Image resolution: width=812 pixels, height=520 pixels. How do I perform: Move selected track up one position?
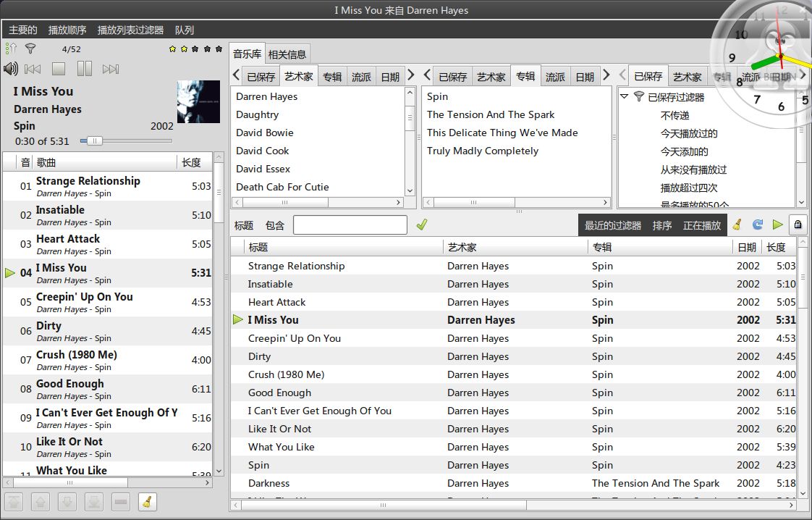pyautogui.click(x=41, y=502)
